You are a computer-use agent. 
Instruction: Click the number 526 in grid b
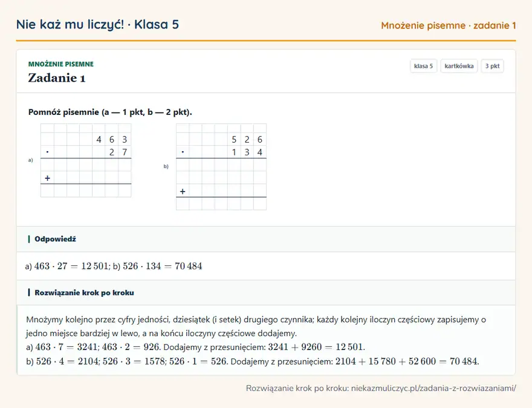coord(247,140)
